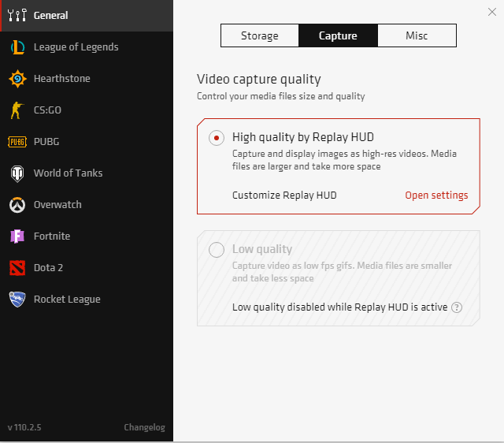Click the Open settings link
The width and height of the screenshot is (504, 443).
click(x=436, y=195)
